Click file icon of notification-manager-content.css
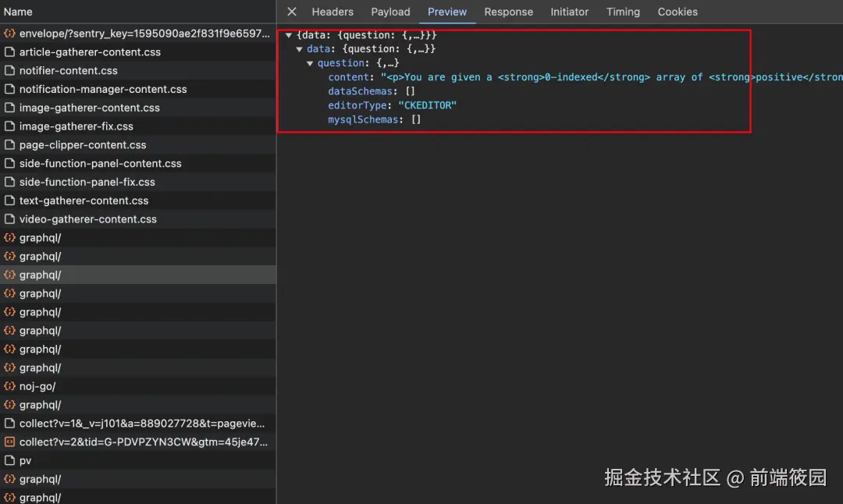The width and height of the screenshot is (843, 504). click(x=9, y=89)
